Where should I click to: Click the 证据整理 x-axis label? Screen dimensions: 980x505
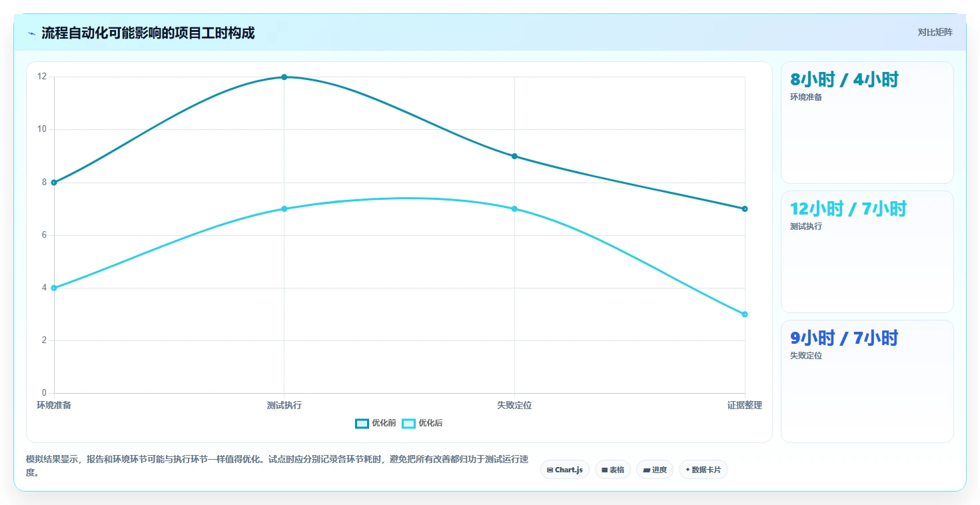click(x=745, y=405)
